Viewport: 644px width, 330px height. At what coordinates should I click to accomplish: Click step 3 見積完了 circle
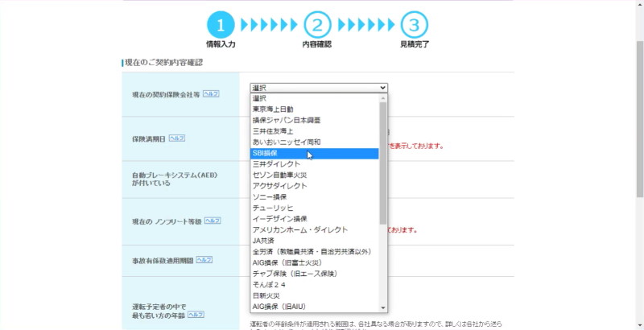pos(414,25)
